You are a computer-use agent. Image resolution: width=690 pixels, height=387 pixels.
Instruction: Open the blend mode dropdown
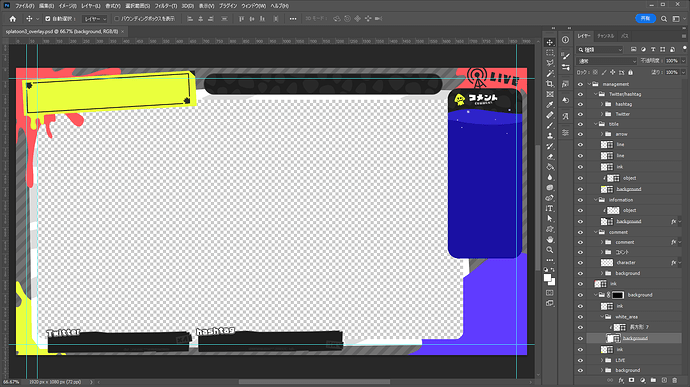pyautogui.click(x=607, y=61)
